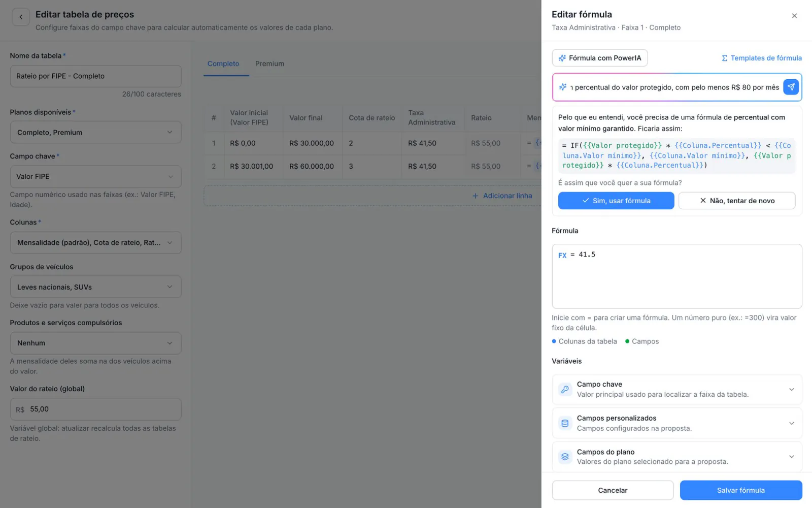Click the Cota de rateio column header

(372, 118)
